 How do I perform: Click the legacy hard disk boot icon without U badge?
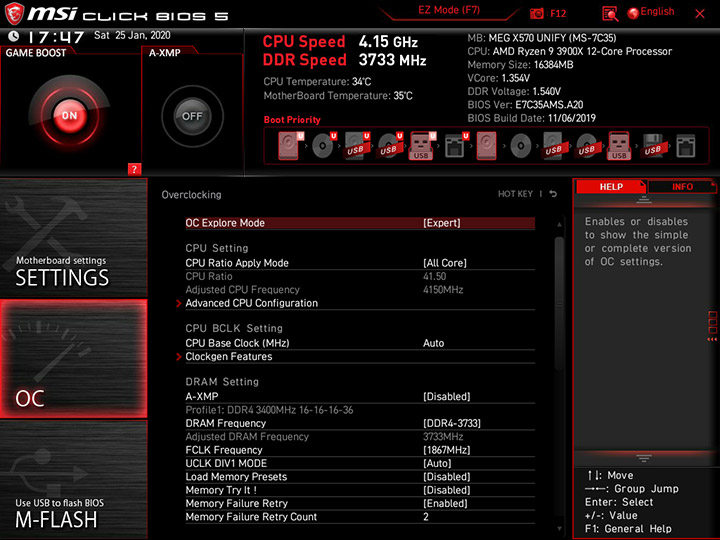click(x=486, y=146)
